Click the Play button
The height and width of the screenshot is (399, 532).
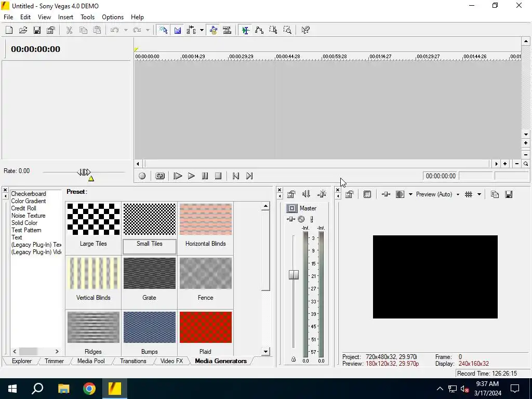[x=191, y=176]
